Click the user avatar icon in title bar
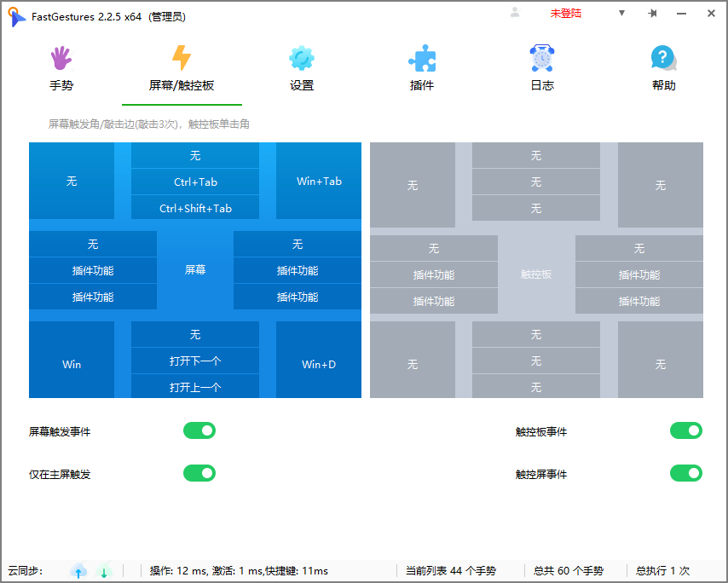The height and width of the screenshot is (583, 728). (x=513, y=13)
